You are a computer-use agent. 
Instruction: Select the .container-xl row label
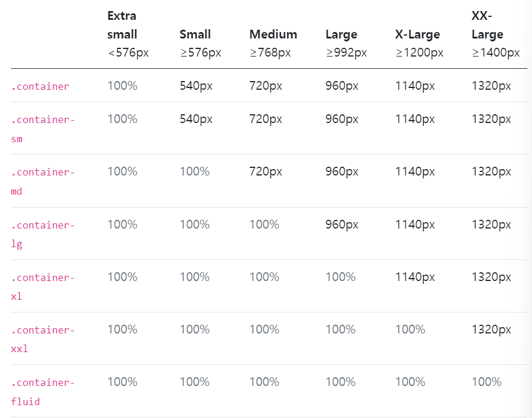pos(43,286)
